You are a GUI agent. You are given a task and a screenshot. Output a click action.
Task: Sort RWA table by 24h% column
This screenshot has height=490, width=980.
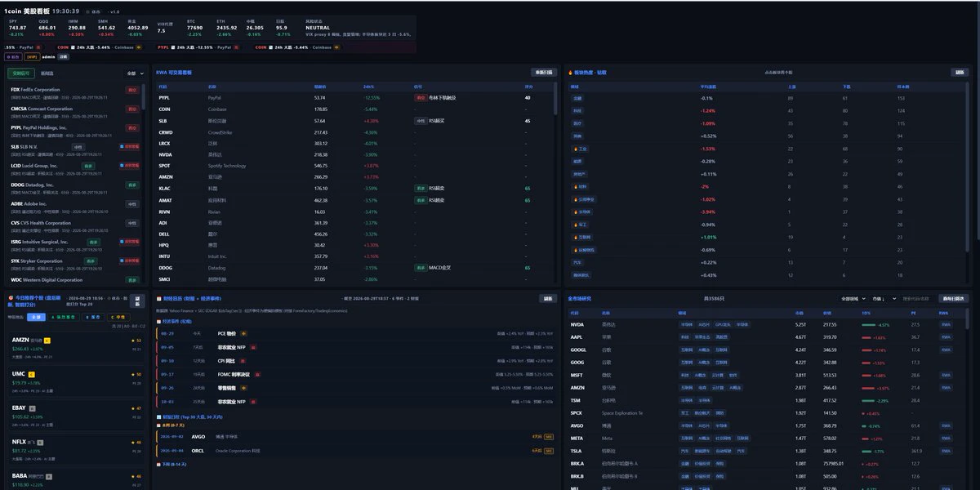(x=368, y=86)
